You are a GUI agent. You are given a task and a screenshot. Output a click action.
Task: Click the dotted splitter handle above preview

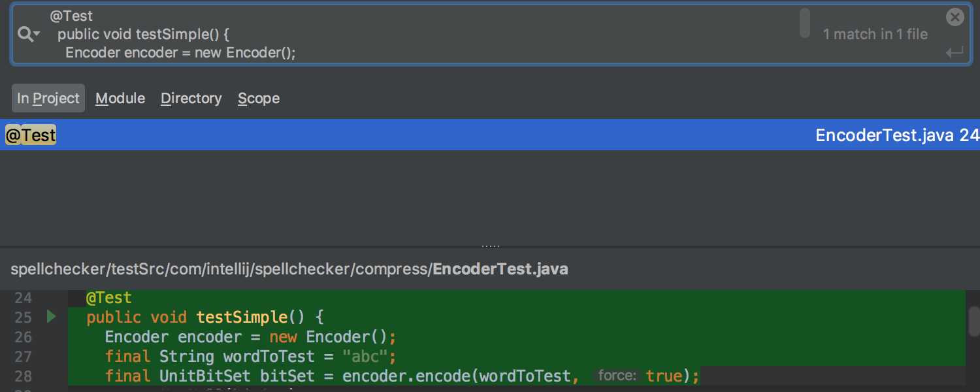(490, 246)
